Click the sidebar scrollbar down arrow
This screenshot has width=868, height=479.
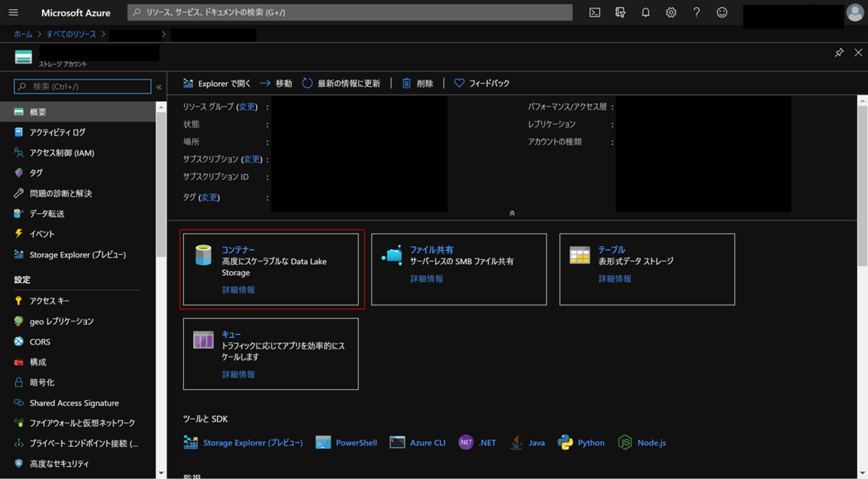pyautogui.click(x=161, y=473)
